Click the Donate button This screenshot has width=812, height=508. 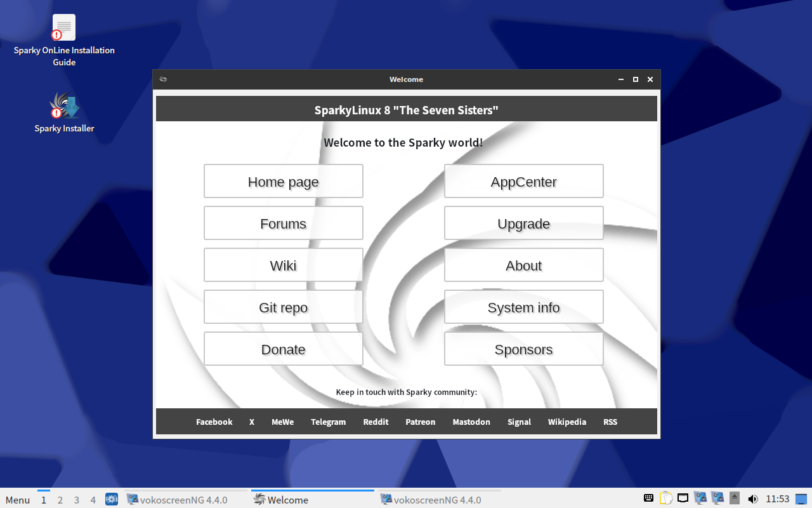pos(284,349)
